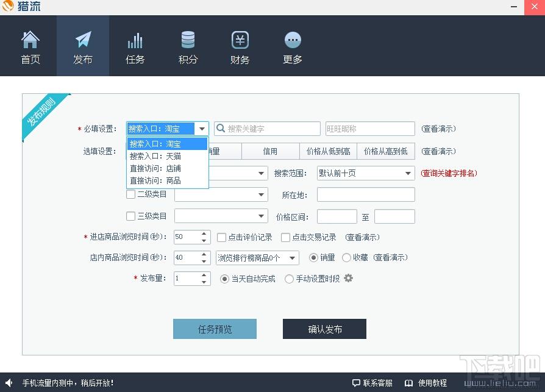Increase 进店商品浏览时间 value with up arrow
This screenshot has width=545, height=392.
pyautogui.click(x=204, y=233)
